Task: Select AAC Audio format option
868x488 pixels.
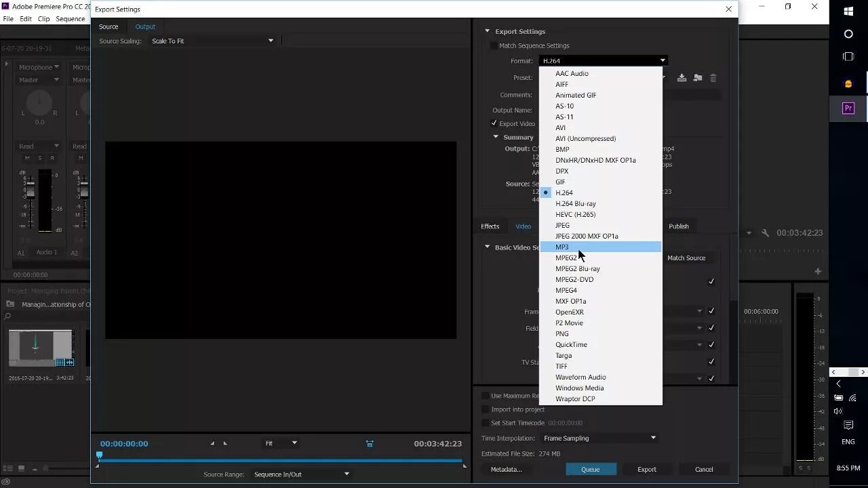Action: (x=601, y=73)
